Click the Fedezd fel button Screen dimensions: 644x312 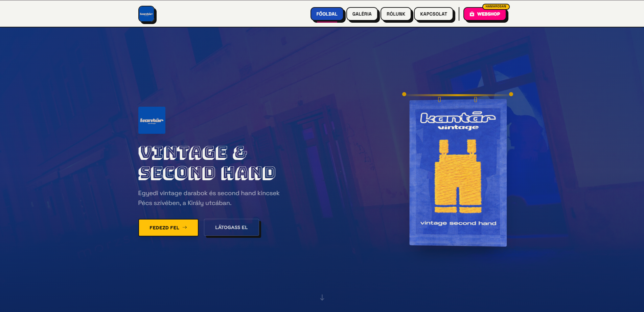tap(168, 228)
